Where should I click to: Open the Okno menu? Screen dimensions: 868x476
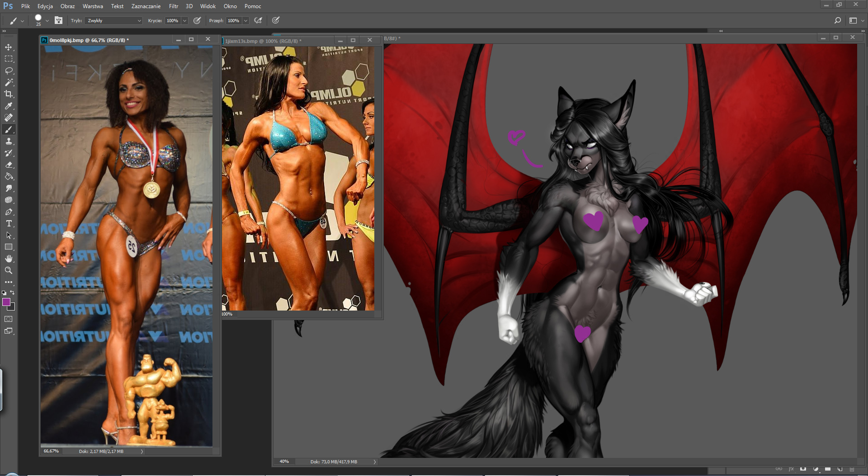[x=230, y=6]
